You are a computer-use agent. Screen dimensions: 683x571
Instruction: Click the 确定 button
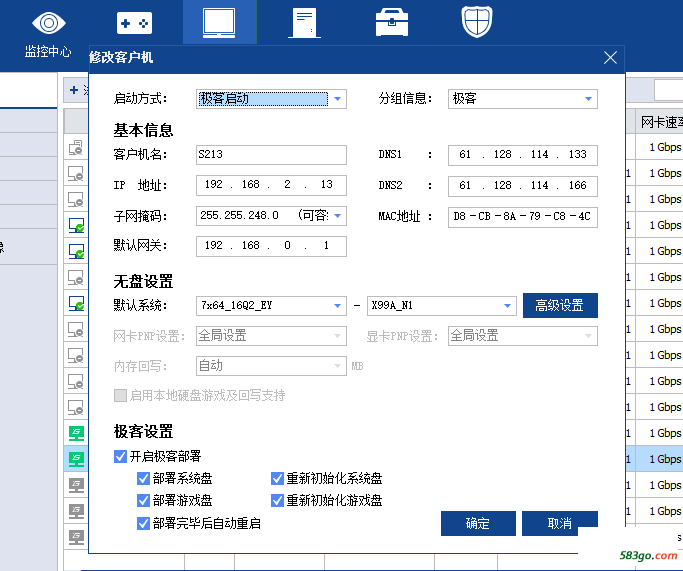coord(478,523)
